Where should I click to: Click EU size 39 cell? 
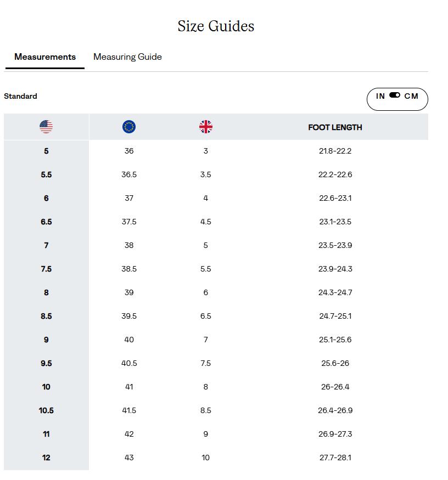pyautogui.click(x=129, y=292)
